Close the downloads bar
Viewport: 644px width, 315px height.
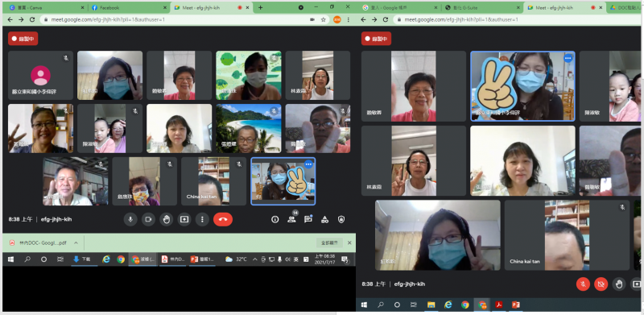349,242
